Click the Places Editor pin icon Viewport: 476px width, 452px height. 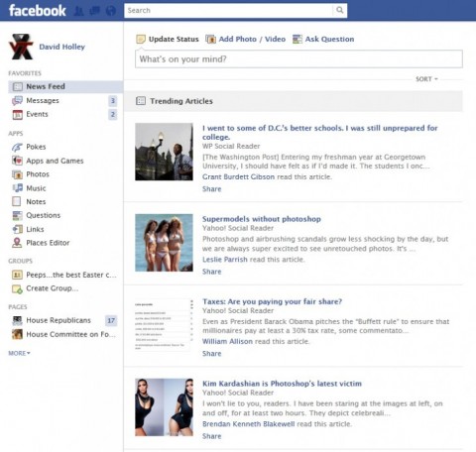[x=17, y=243]
